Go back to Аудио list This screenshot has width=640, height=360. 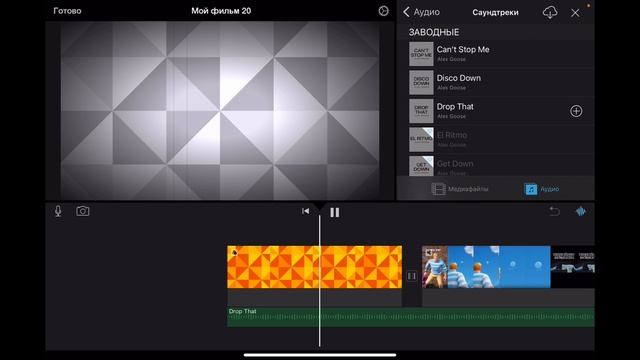422,12
